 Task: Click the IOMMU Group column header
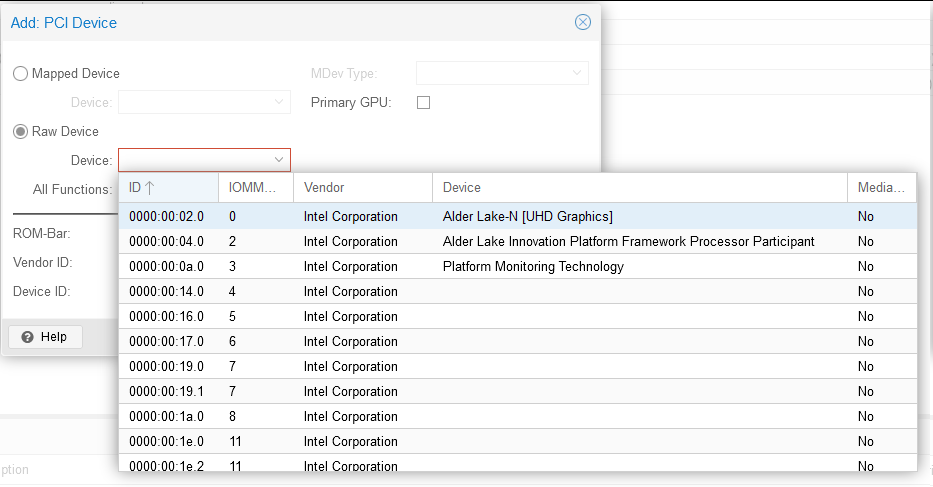[x=256, y=188]
